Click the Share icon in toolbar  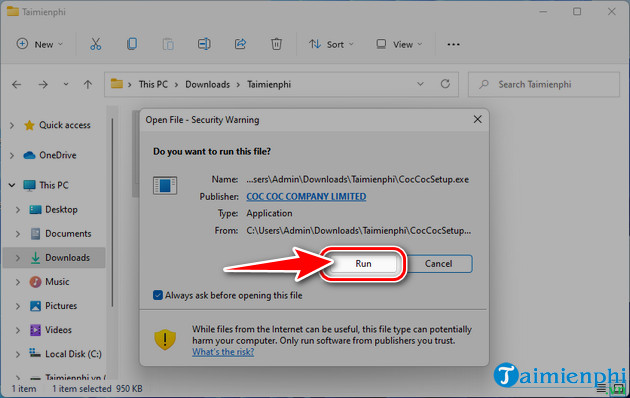tap(240, 44)
